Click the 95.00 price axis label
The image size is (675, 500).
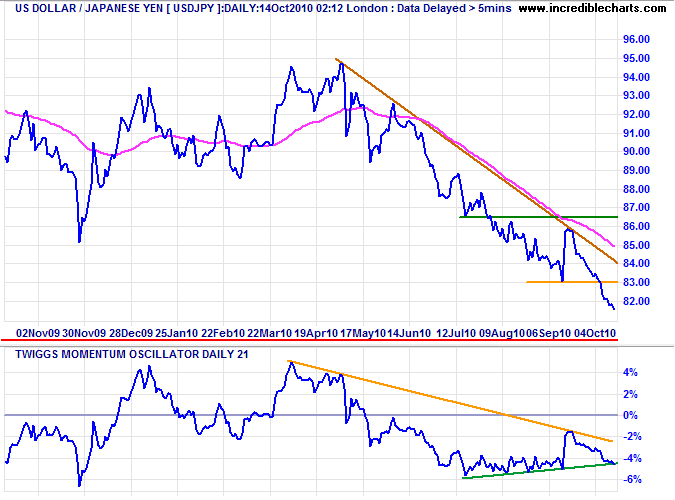636,58
